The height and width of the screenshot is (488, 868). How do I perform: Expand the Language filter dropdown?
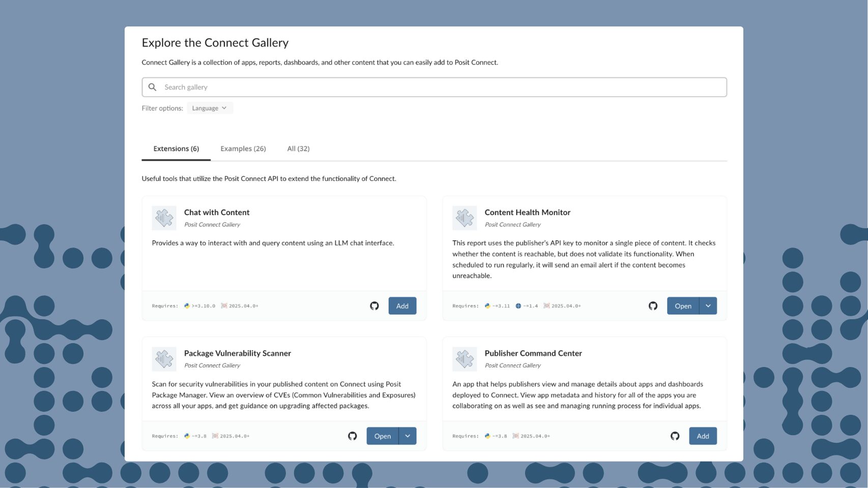[210, 108]
